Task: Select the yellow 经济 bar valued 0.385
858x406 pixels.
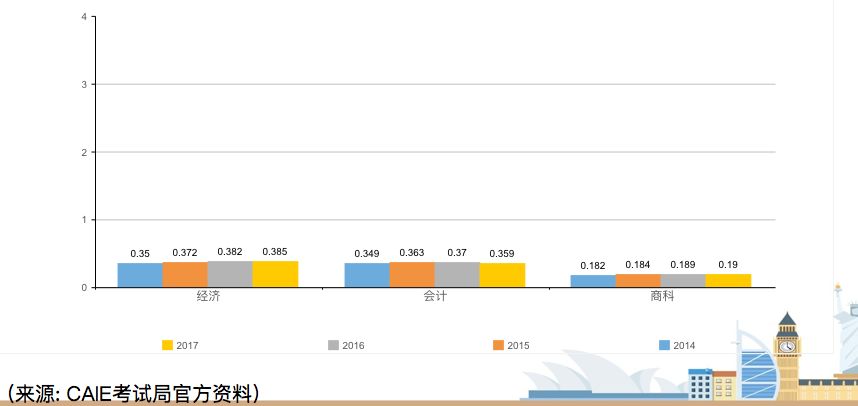Action: pyautogui.click(x=275, y=274)
